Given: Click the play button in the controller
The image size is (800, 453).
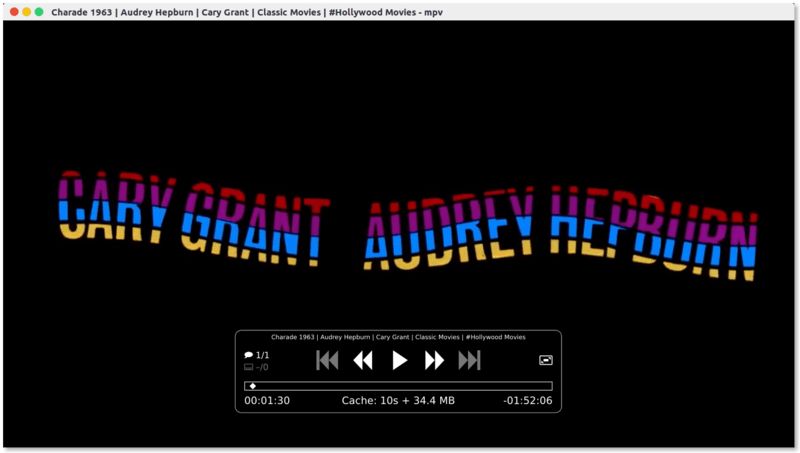Looking at the screenshot, I should (x=399, y=361).
